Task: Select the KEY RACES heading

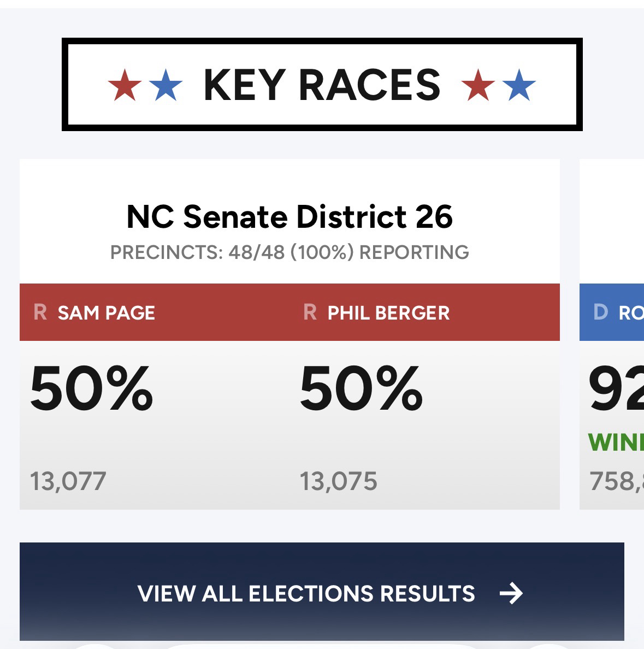Action: [322, 85]
